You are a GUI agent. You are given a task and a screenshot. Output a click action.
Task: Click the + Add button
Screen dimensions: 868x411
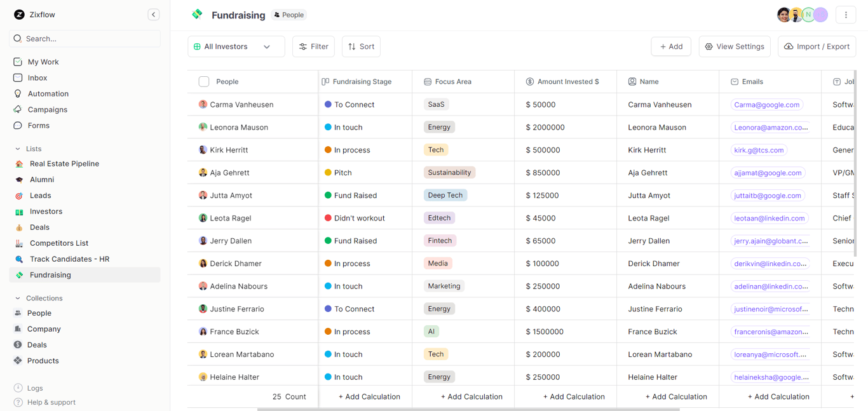point(671,46)
